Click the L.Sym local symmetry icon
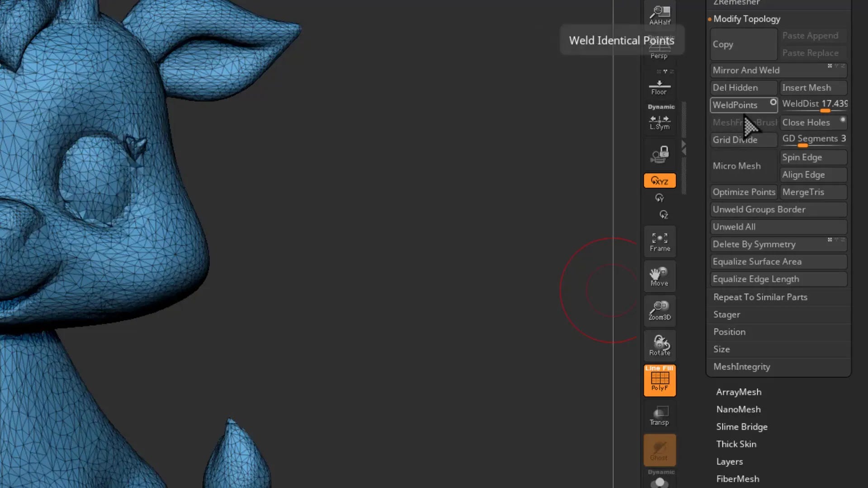 coord(660,122)
